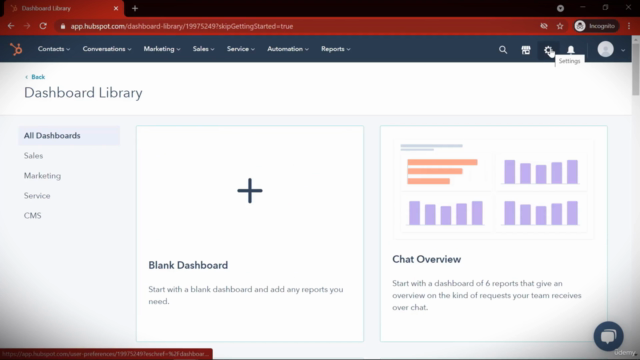Bookmark this page with the star
This screenshot has width=640, height=360.
click(x=560, y=26)
